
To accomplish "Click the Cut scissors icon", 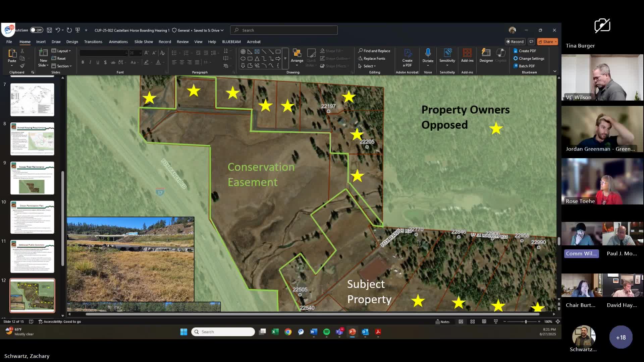I will 22,51.
